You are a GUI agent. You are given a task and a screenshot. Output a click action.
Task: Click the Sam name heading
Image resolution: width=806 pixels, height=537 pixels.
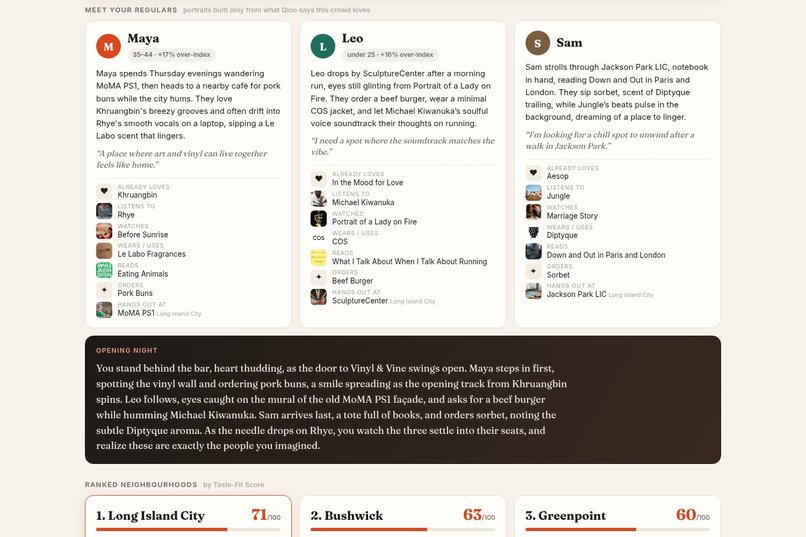[570, 43]
